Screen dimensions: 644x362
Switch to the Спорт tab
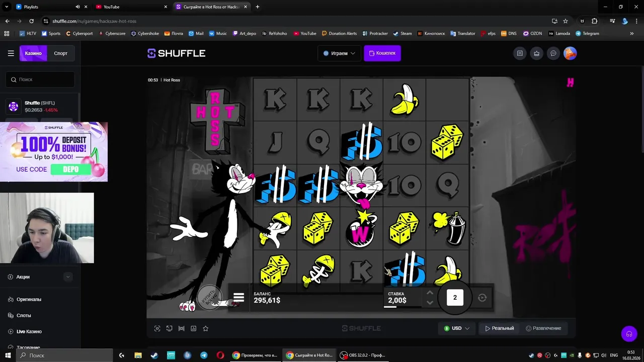coord(61,53)
